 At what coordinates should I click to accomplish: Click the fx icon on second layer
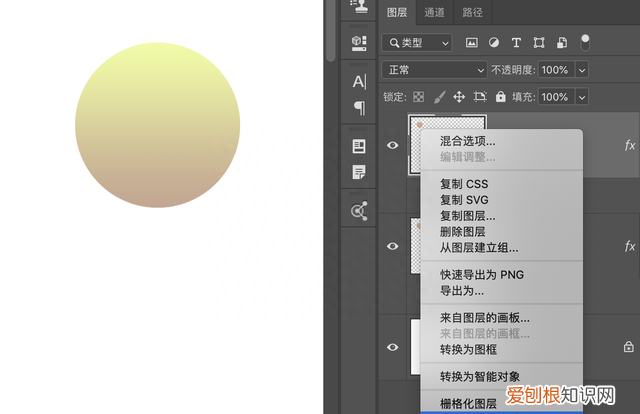point(630,246)
